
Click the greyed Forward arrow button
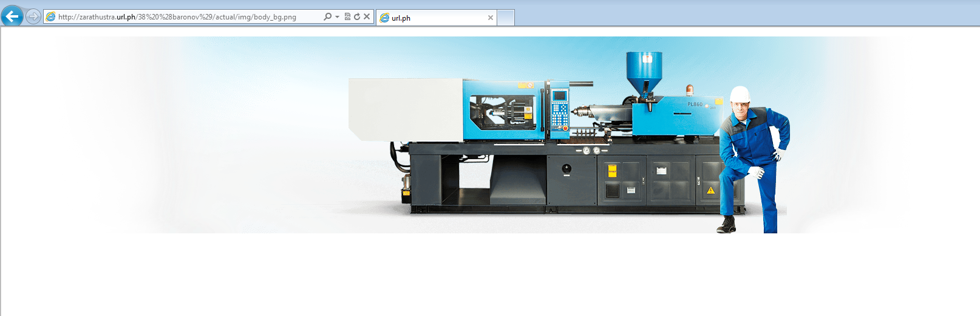point(33,16)
